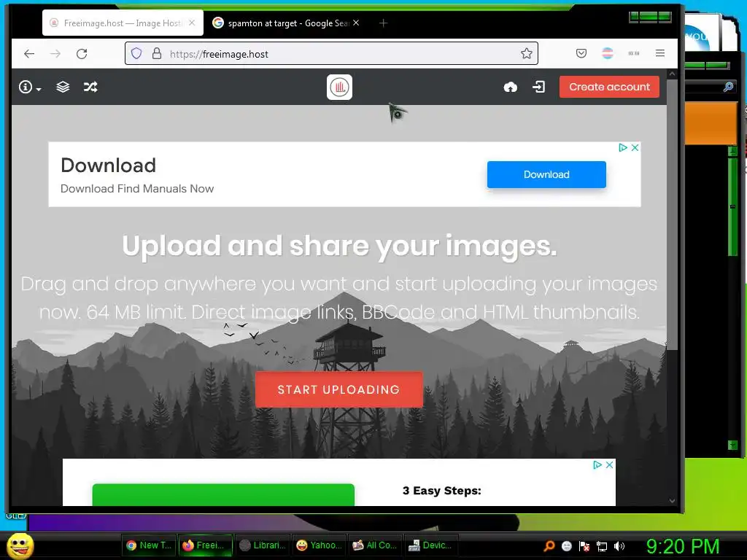Go back with the browser back arrow

tap(29, 54)
